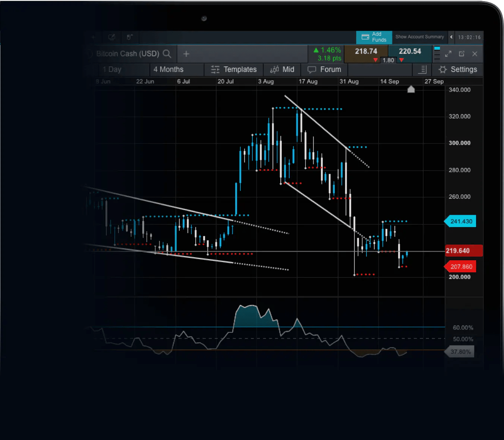Open a new chart tab with the plus
Screen dimensions: 504x440
[x=186, y=54]
